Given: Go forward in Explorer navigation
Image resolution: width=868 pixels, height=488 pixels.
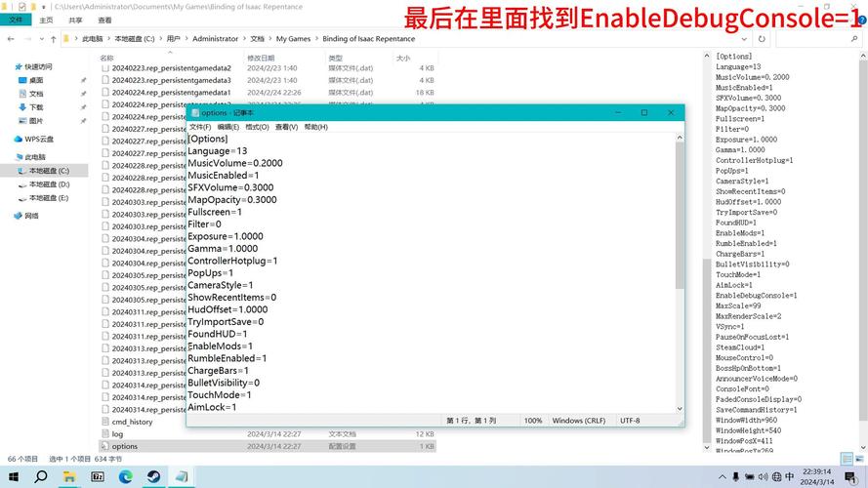Looking at the screenshot, I should (27, 39).
